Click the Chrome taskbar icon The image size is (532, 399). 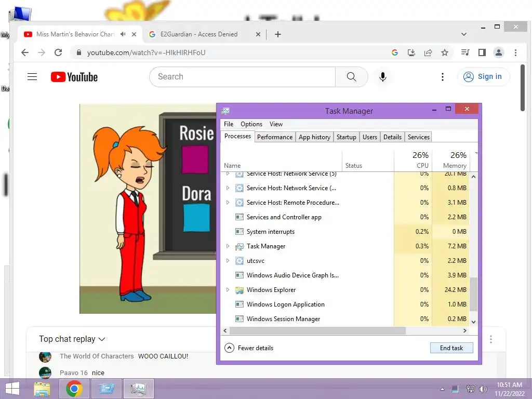74,389
